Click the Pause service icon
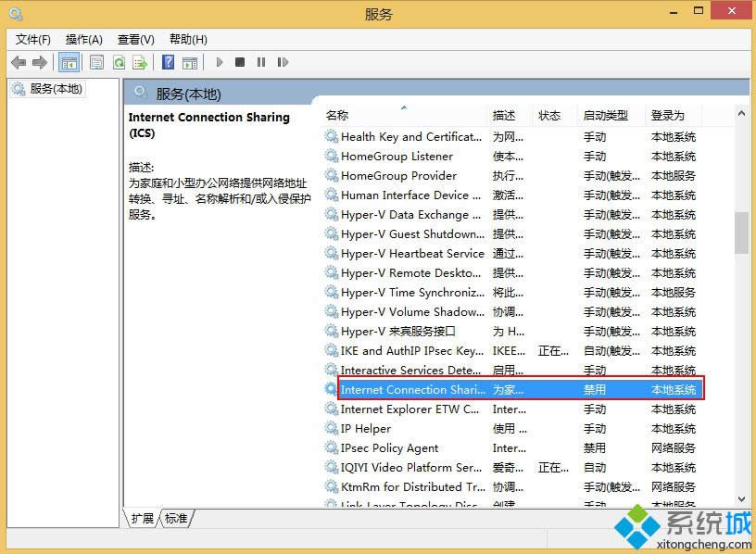 pos(261,62)
